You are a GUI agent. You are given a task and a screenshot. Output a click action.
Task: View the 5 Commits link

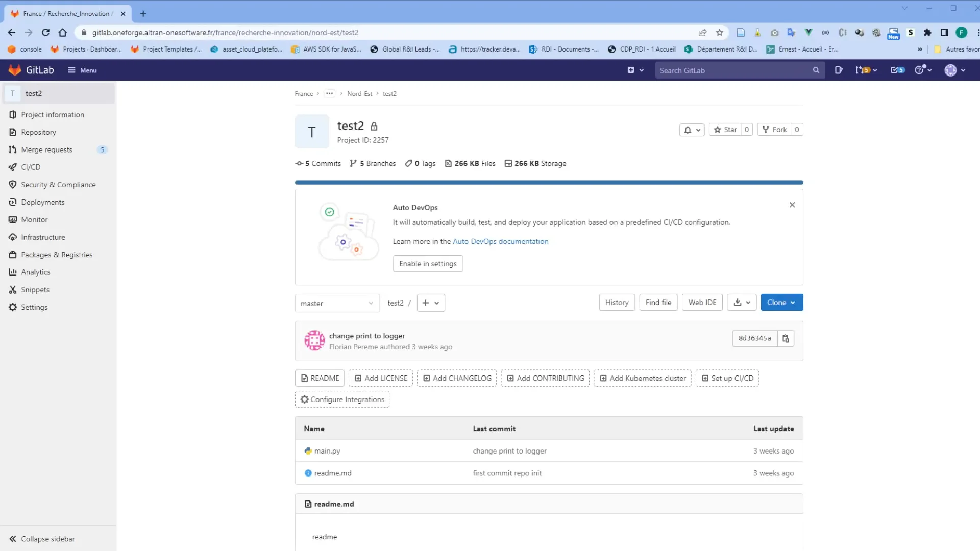point(318,164)
